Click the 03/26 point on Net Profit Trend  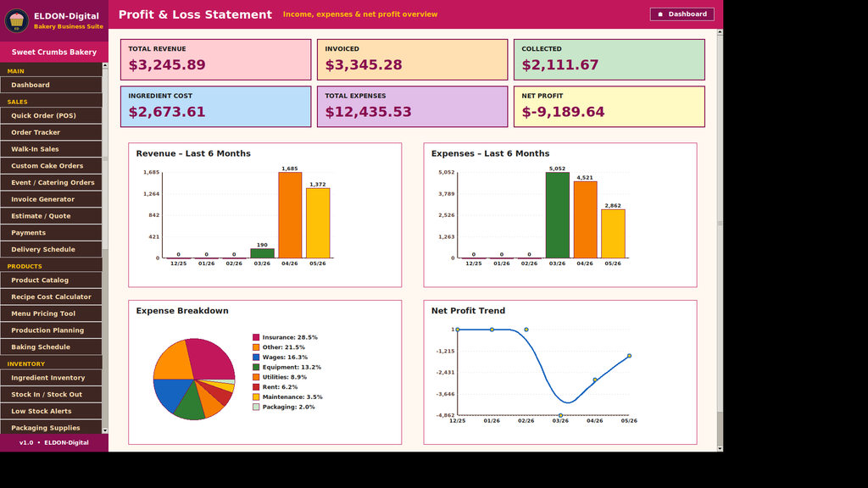point(560,415)
